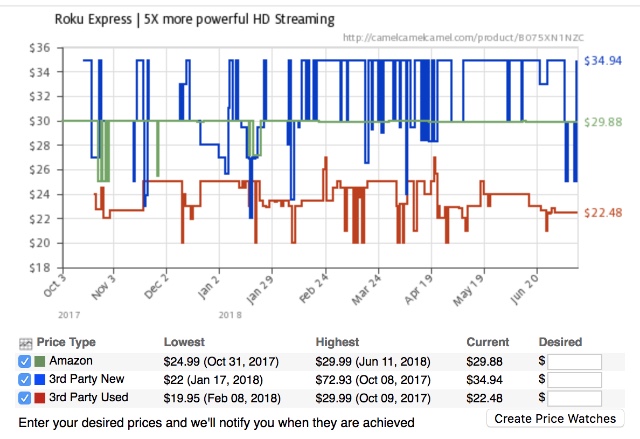Click the blue 3rd Party New swatch
Viewport: 640px width, 439px height.
point(40,380)
